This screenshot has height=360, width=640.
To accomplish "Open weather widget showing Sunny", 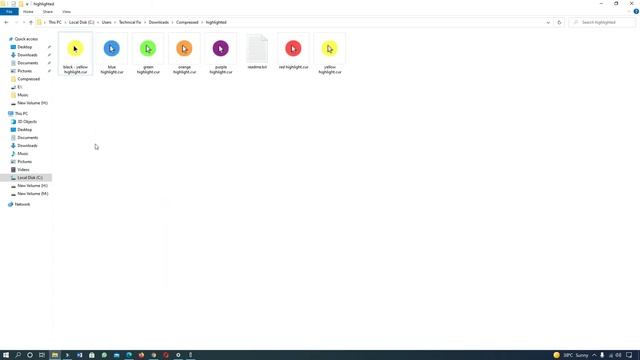I will click(571, 355).
